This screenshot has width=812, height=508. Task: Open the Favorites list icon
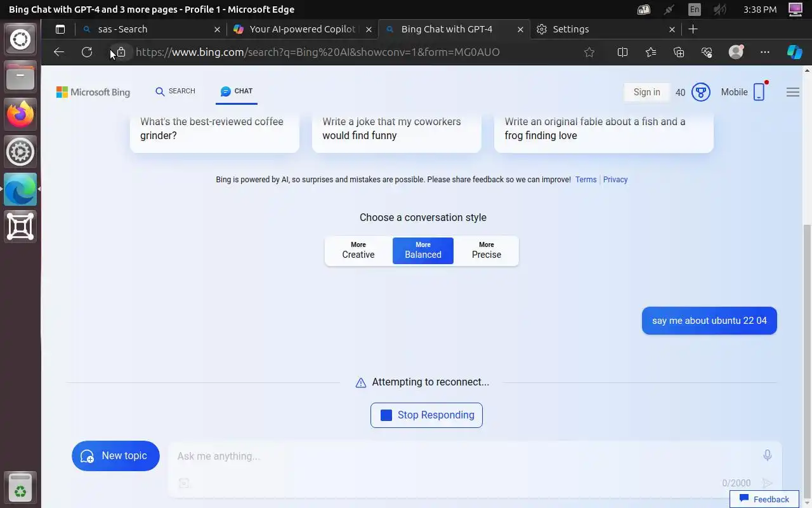point(651,52)
